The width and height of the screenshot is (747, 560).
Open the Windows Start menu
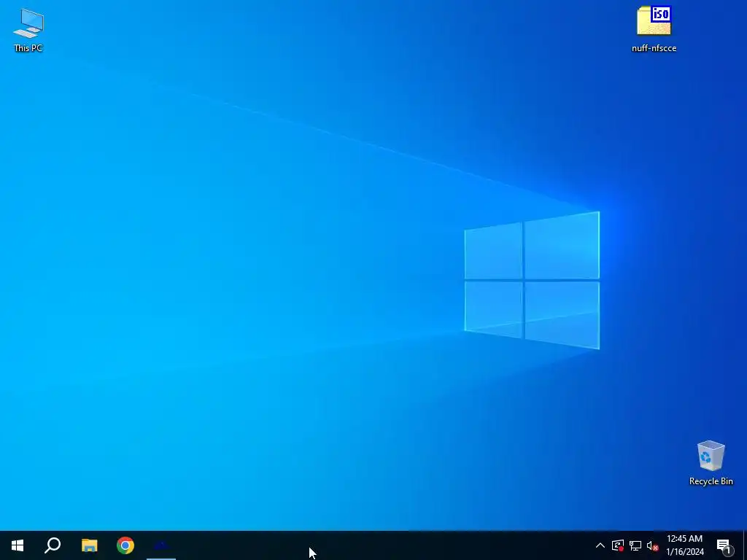(18, 545)
